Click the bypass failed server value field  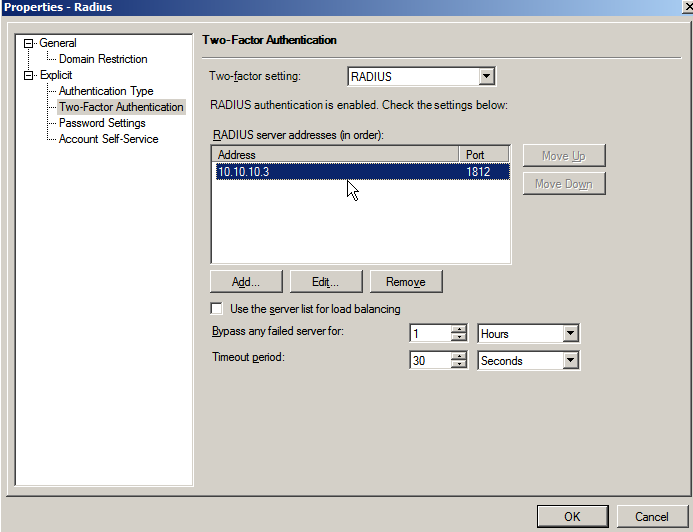431,334
